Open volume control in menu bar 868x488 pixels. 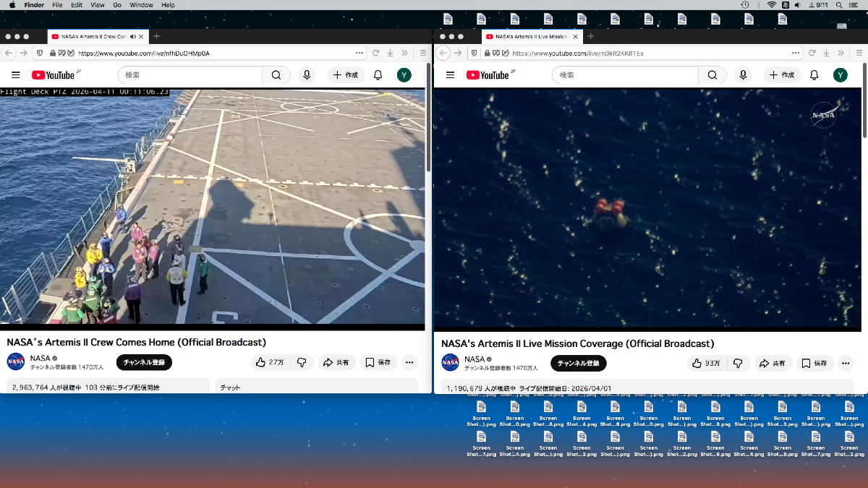[x=798, y=5]
